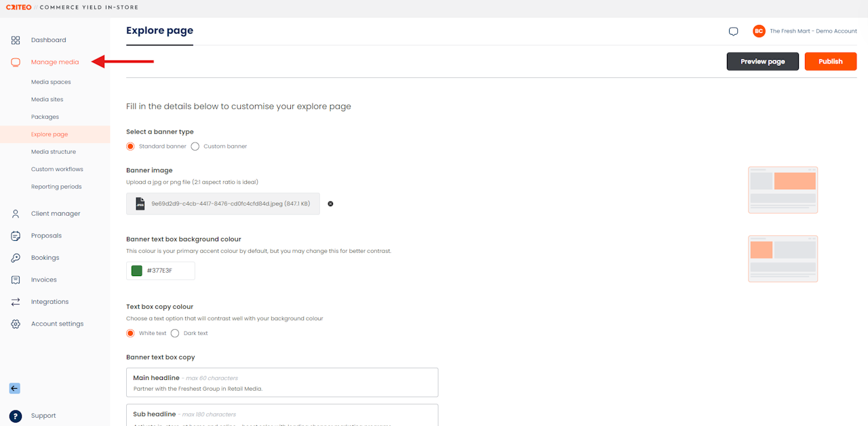Viewport: 868px width, 426px height.
Task: Select the Custom banner radio option
Action: (195, 147)
